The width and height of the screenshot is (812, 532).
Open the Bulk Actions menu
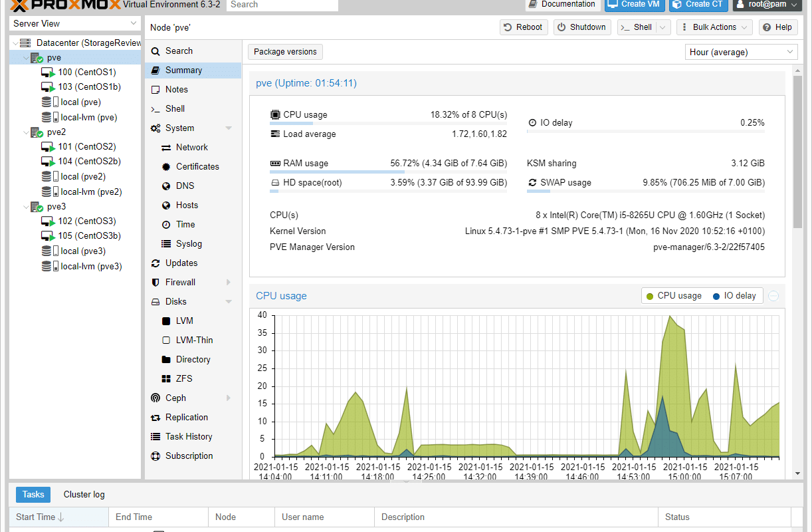tap(714, 27)
